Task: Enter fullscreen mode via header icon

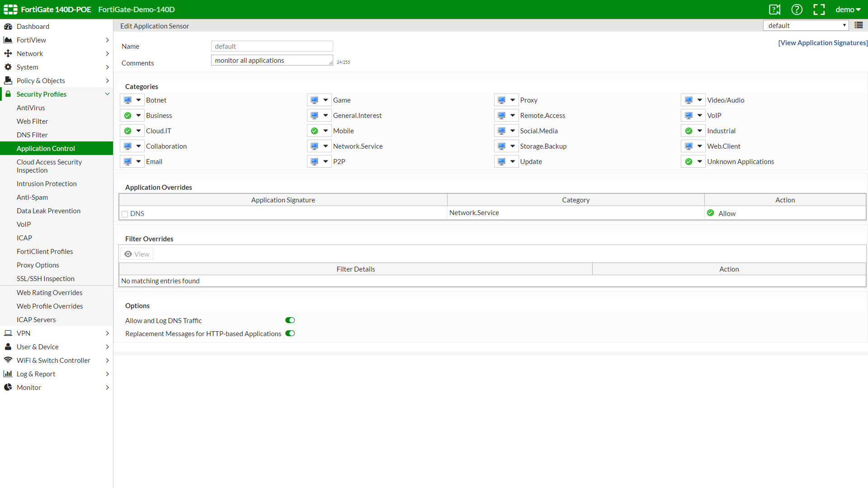Action: (x=819, y=9)
